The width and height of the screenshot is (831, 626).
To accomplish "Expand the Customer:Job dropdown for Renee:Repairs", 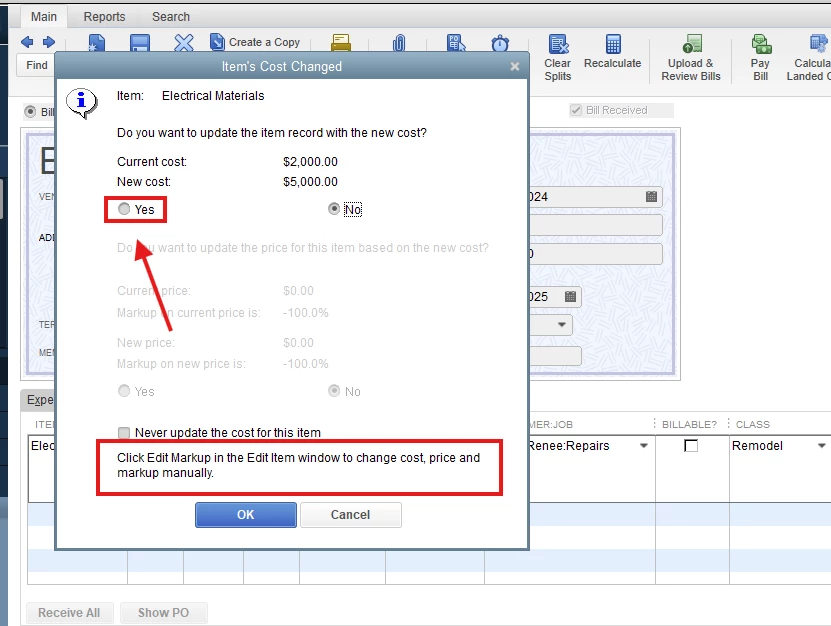I will pyautogui.click(x=644, y=446).
